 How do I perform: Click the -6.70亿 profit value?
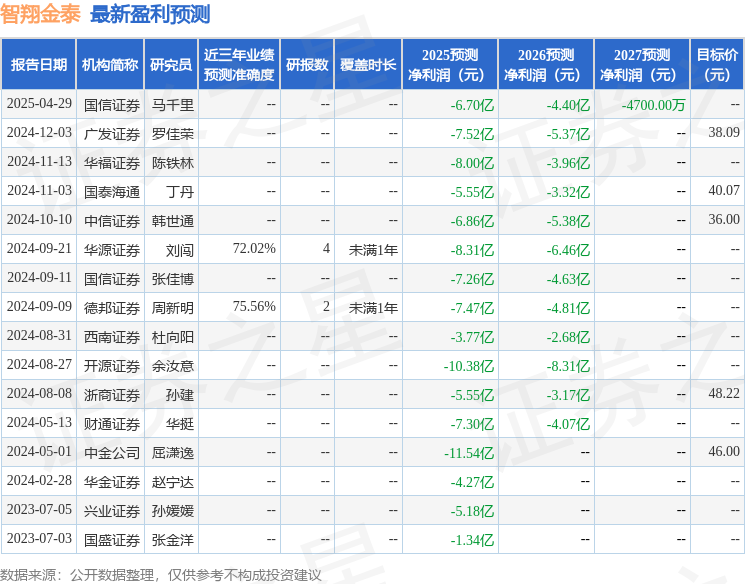coord(472,105)
